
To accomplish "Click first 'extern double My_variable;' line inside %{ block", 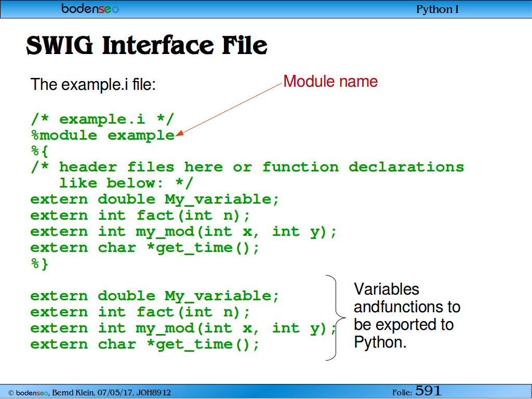I will [155, 199].
